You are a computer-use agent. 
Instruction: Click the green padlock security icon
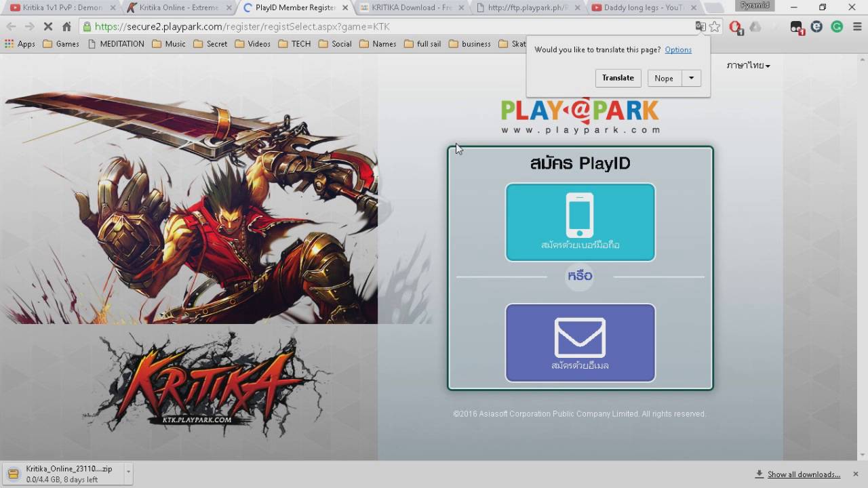[87, 26]
